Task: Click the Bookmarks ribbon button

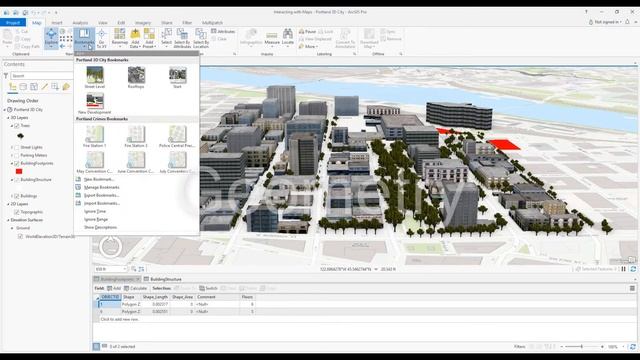Action: [x=84, y=38]
